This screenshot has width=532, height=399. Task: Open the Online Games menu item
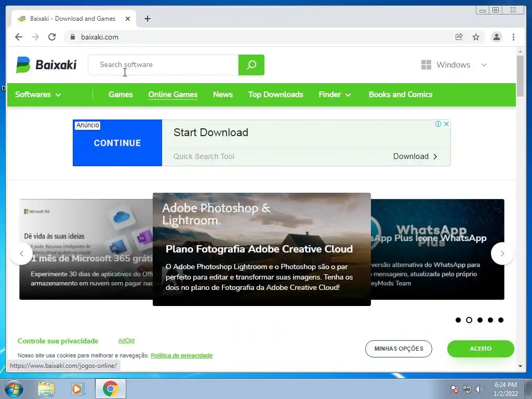(x=172, y=95)
